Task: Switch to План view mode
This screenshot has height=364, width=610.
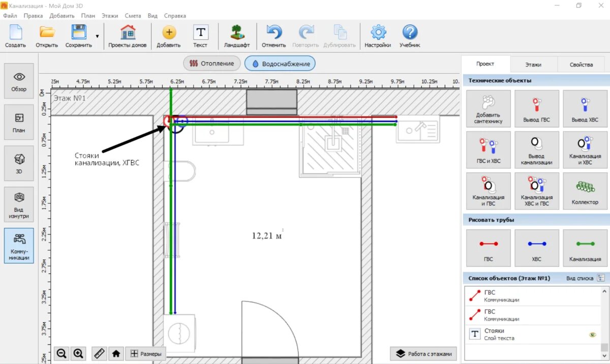Action: coord(19,122)
